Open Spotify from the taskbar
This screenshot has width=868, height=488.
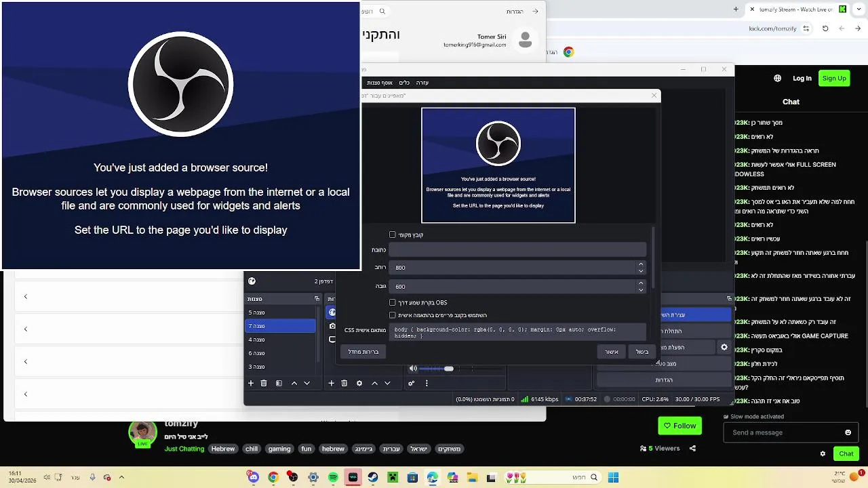click(x=333, y=478)
